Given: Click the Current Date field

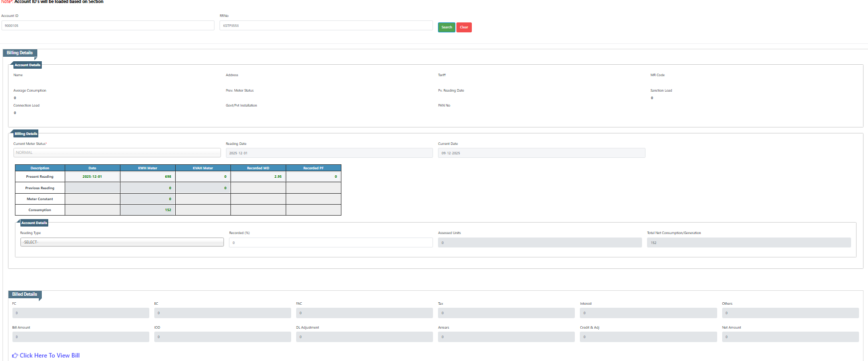Looking at the screenshot, I should pyautogui.click(x=542, y=153).
